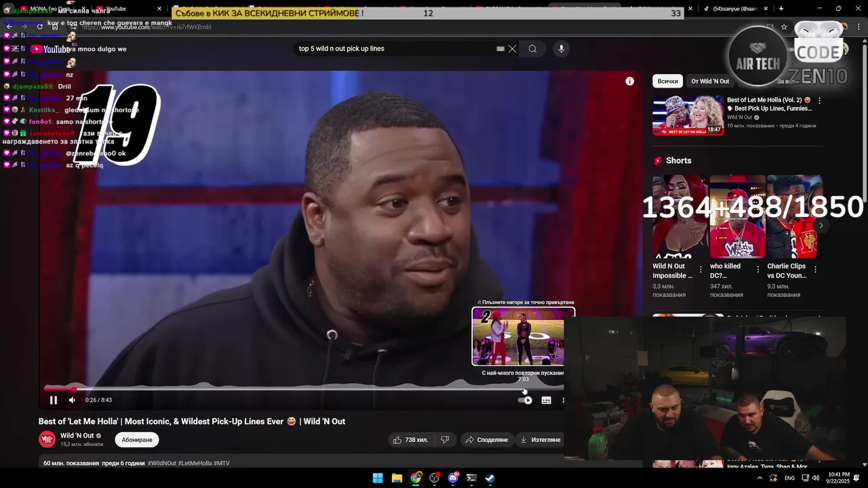The width and height of the screenshot is (868, 488).
Task: Expand the video description box
Action: (x=301, y=464)
